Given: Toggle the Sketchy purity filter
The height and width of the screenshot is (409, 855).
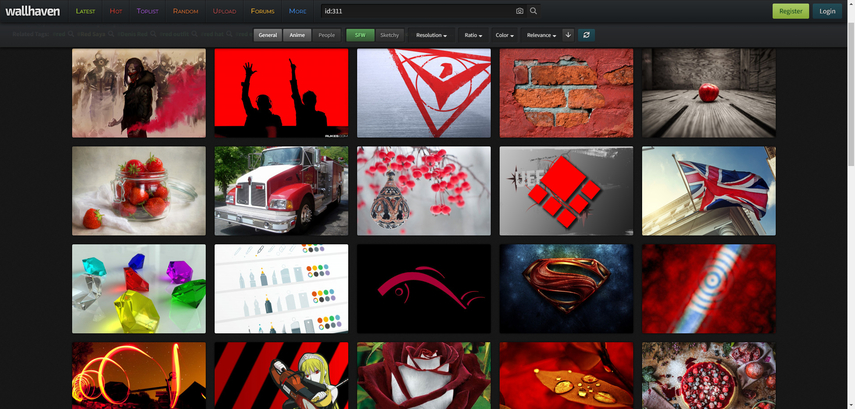Looking at the screenshot, I should (389, 35).
